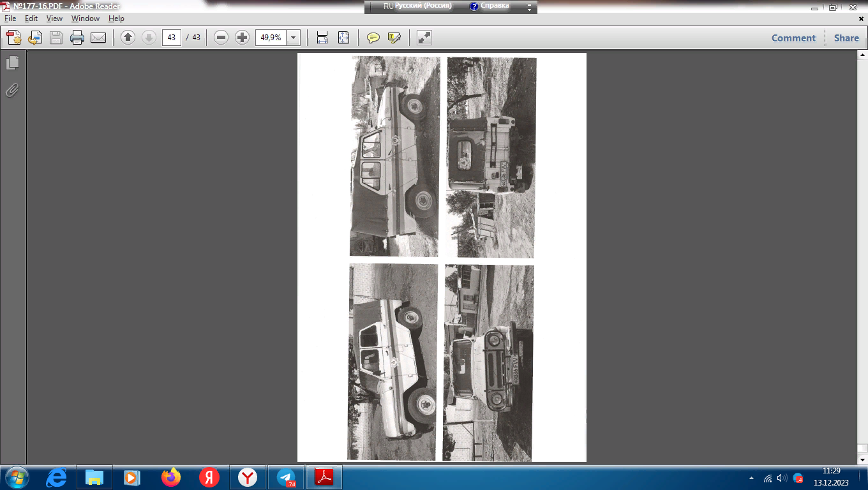The image size is (868, 490).
Task: Send file by email envelope icon
Action: tap(98, 38)
